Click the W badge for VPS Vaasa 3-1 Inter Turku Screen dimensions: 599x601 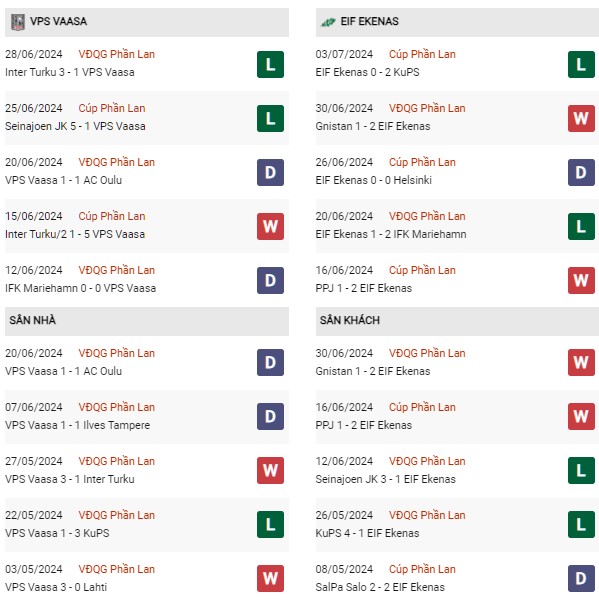point(270,470)
